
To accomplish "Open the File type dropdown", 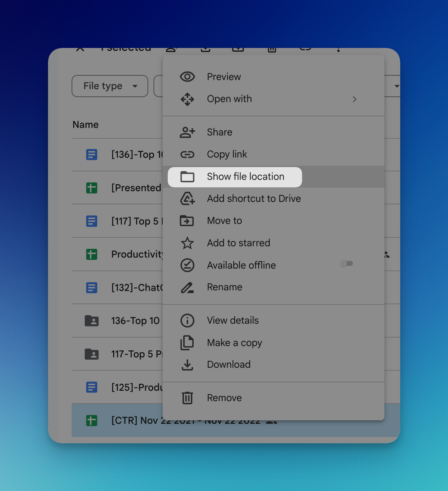I will coord(110,86).
